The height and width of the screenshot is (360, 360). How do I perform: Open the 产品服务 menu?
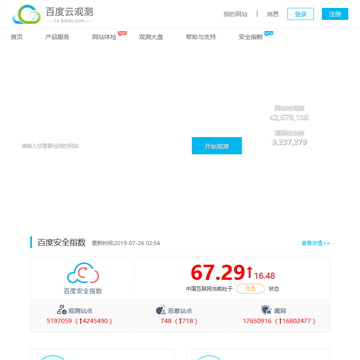pos(57,37)
